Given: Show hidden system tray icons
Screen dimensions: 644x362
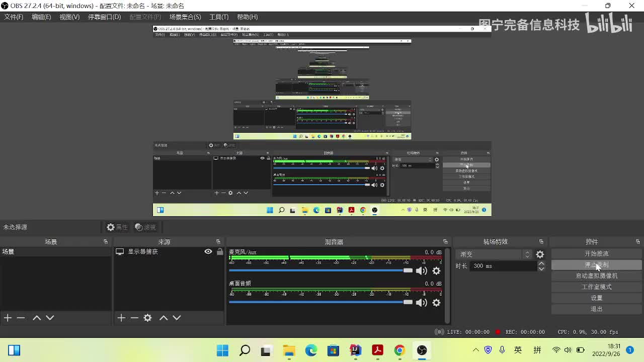Looking at the screenshot, I should [476, 350].
